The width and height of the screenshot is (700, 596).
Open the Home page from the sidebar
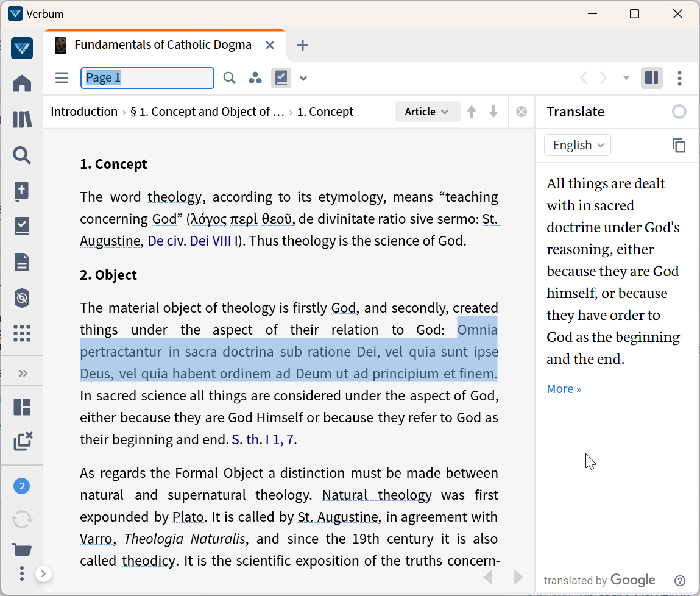pyautogui.click(x=22, y=83)
